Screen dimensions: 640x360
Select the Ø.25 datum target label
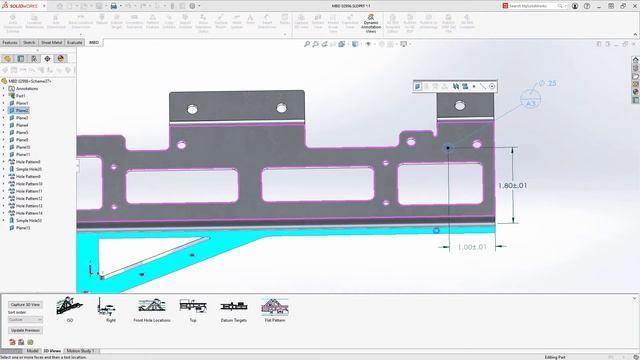click(548, 83)
